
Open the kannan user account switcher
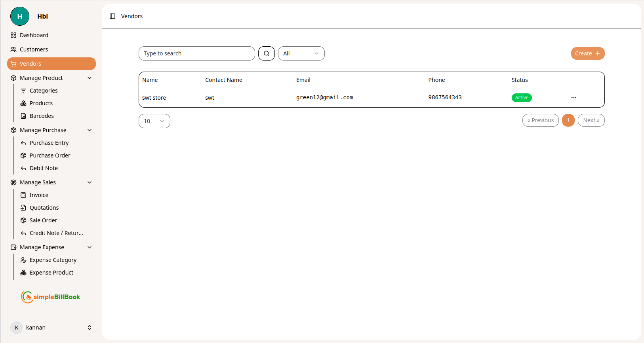(x=90, y=328)
